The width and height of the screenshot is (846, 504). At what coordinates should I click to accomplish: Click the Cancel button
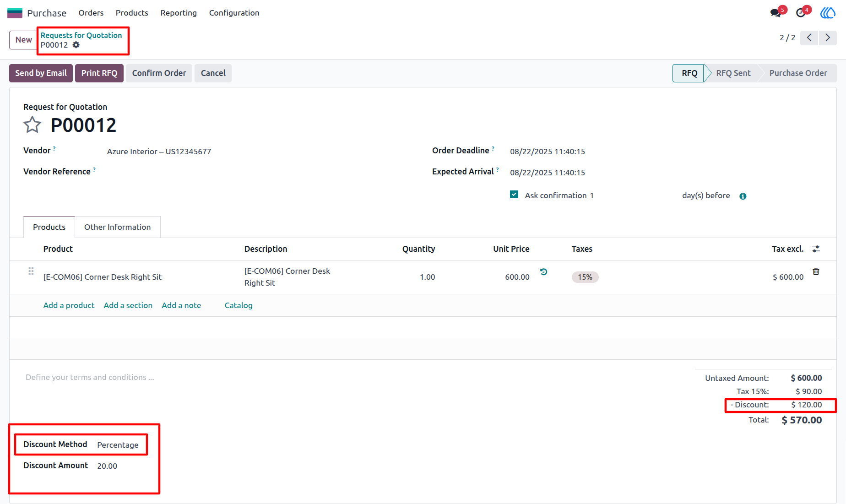pos(213,73)
